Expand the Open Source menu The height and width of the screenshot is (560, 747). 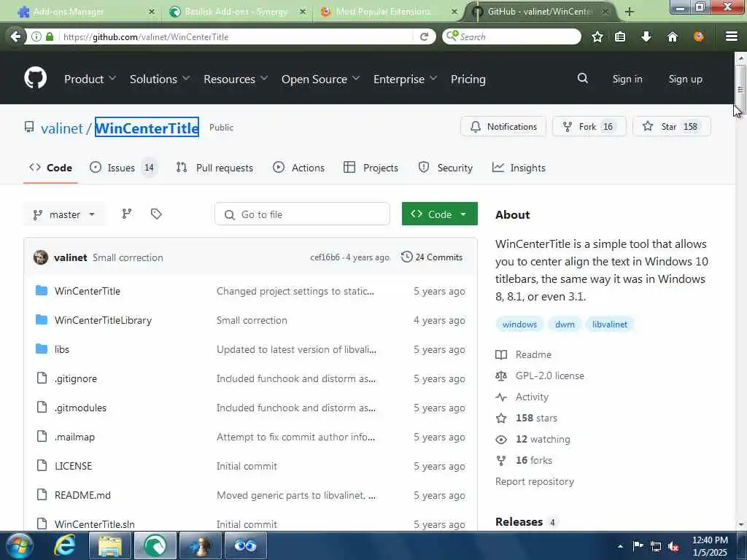(x=320, y=79)
